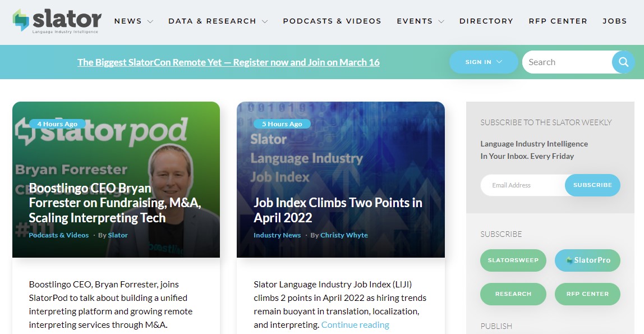
Task: Open the News menu item
Action: point(128,21)
